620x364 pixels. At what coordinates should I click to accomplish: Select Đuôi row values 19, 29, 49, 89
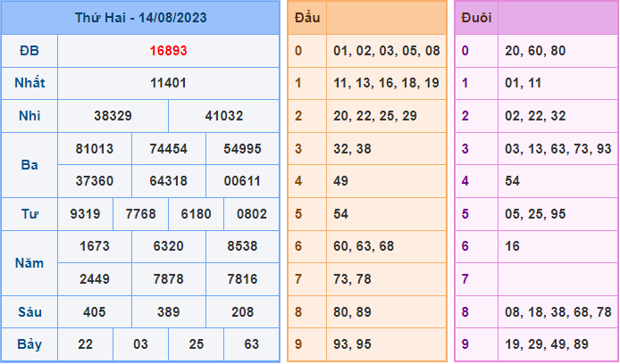pos(547,344)
